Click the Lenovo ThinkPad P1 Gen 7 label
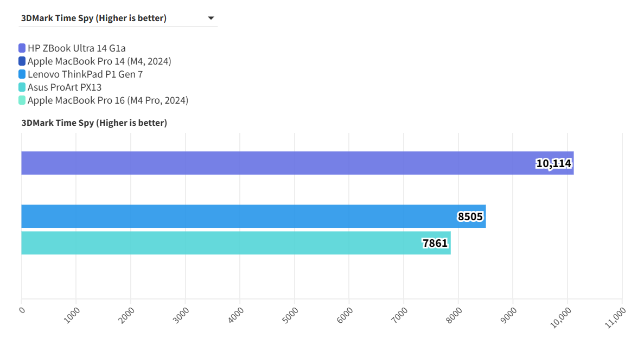644x338 pixels. click(85, 74)
